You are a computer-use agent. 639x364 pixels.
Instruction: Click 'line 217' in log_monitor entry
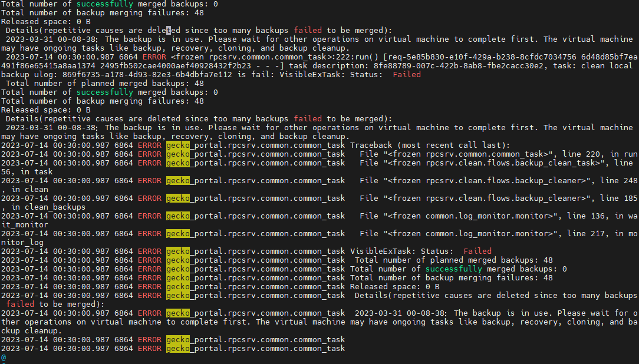586,234
